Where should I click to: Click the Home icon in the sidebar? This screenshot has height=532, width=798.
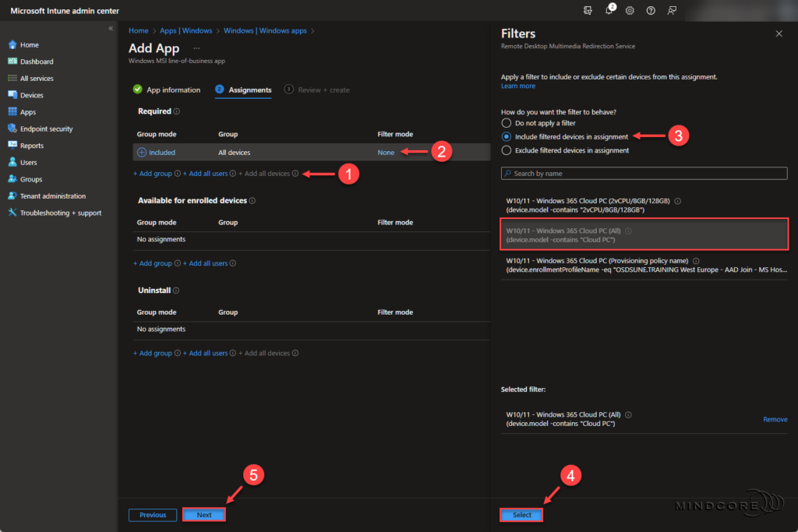click(x=11, y=44)
